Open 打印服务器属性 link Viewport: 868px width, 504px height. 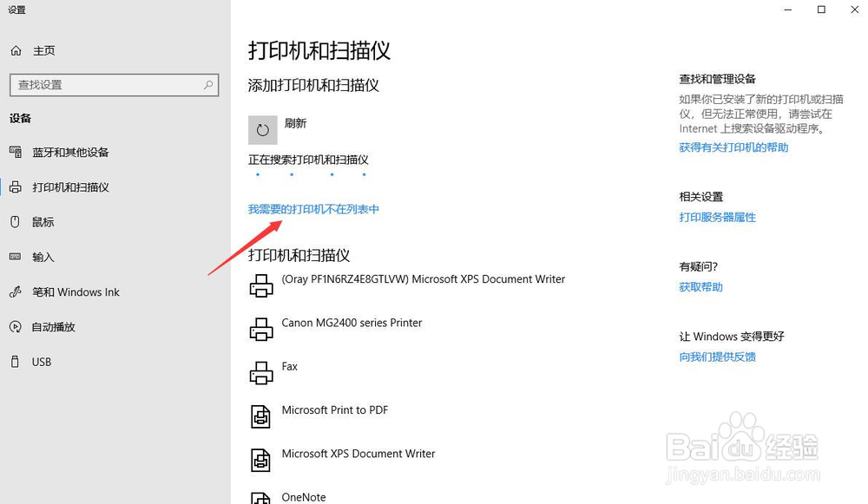(718, 217)
